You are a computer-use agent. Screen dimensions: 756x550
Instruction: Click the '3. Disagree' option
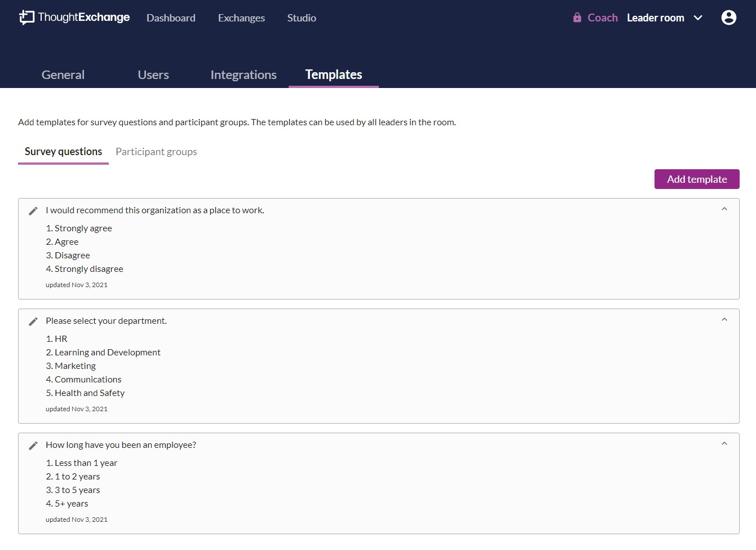68,256
